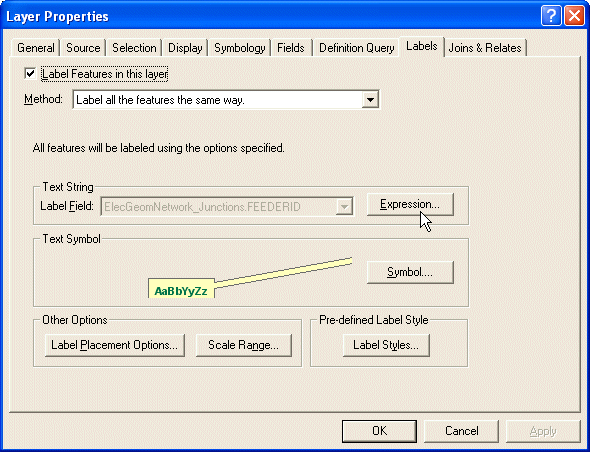Open the Source tab
The height and width of the screenshot is (452, 590).
(x=83, y=48)
